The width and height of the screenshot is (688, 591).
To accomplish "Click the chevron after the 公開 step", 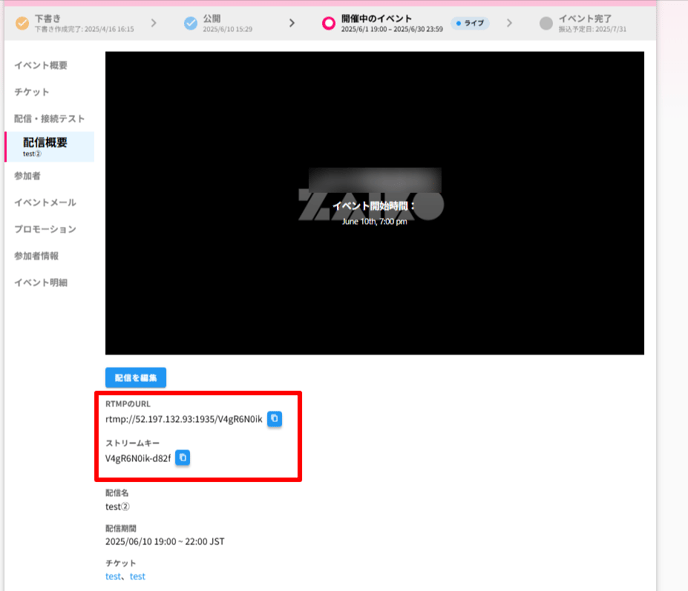I will (292, 23).
